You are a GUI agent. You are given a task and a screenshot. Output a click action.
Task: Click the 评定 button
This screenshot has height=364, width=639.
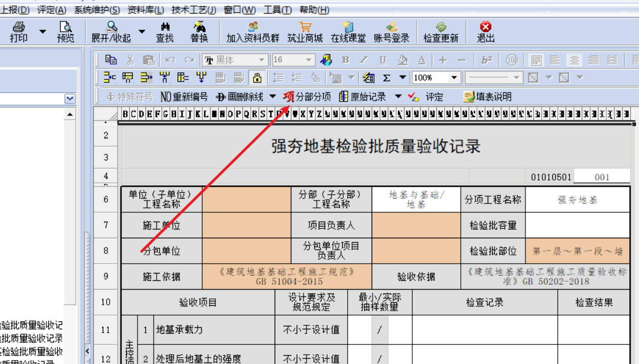tap(425, 97)
